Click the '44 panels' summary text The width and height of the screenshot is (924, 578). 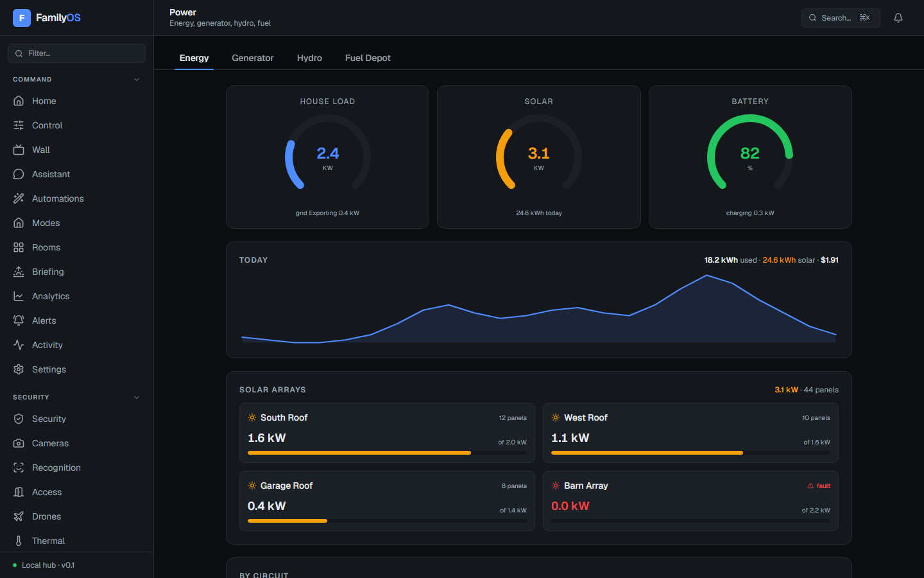821,390
